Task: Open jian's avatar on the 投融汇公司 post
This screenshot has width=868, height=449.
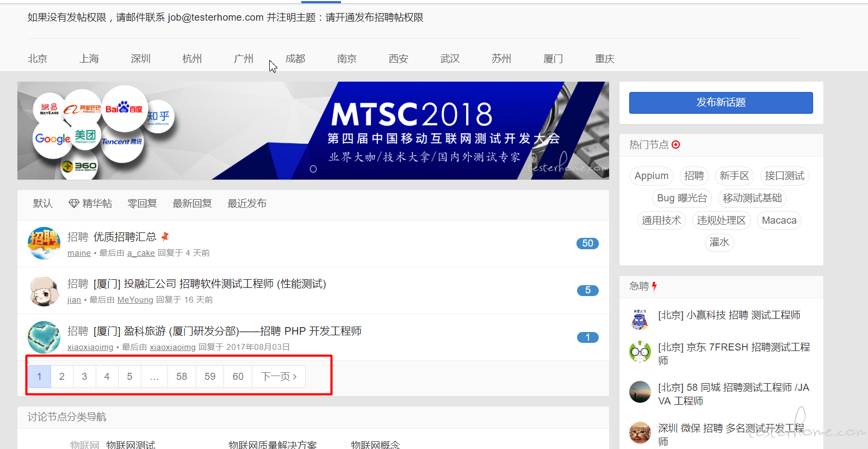Action: click(x=44, y=291)
